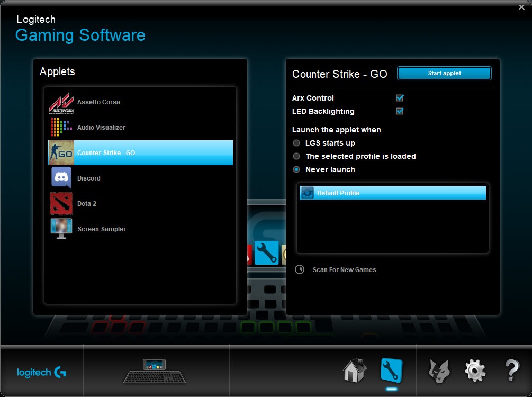This screenshot has height=397, width=532.
Task: Select the Dota 2 applet icon
Action: pos(61,203)
